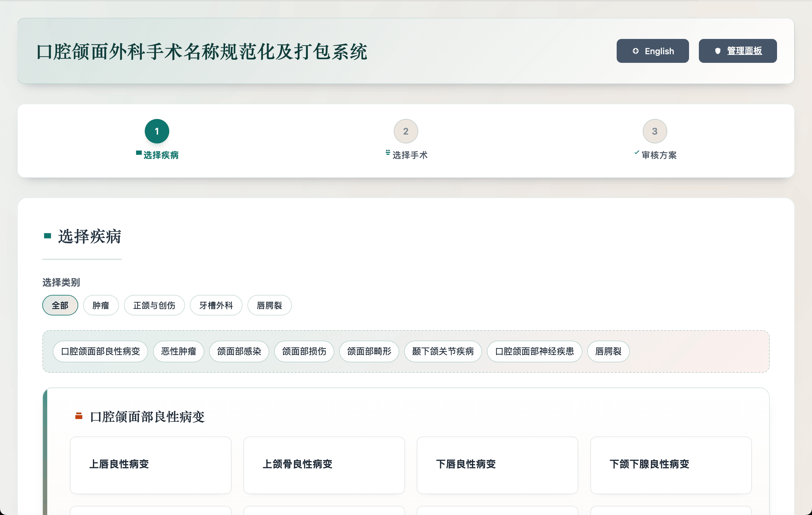
Task: Click the 选择疾病 step label text
Action: [x=161, y=155]
